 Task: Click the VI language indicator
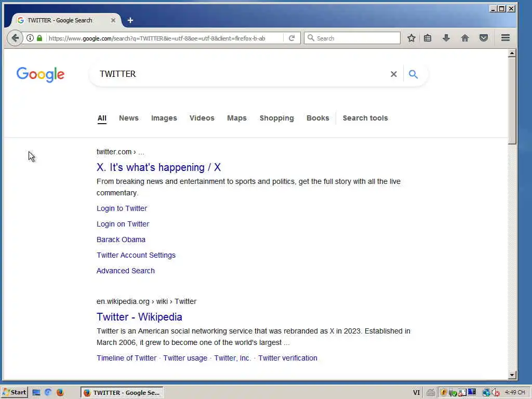pos(416,393)
